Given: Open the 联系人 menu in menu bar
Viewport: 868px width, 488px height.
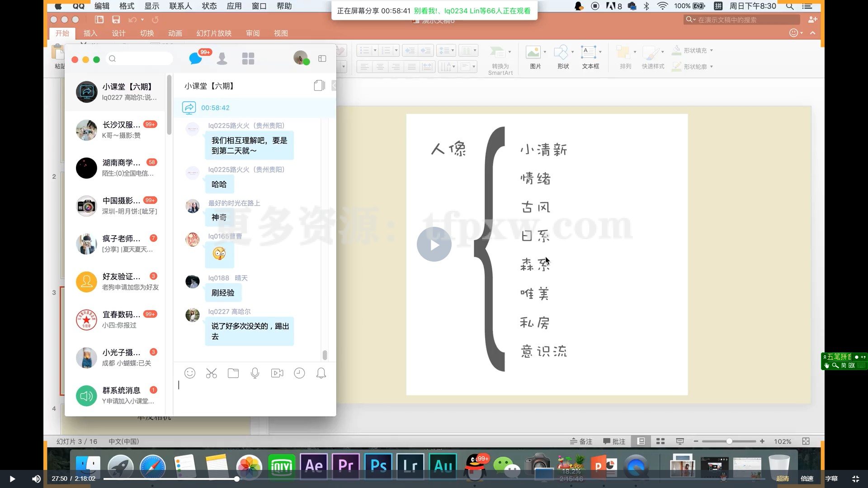Looking at the screenshot, I should tap(180, 6).
